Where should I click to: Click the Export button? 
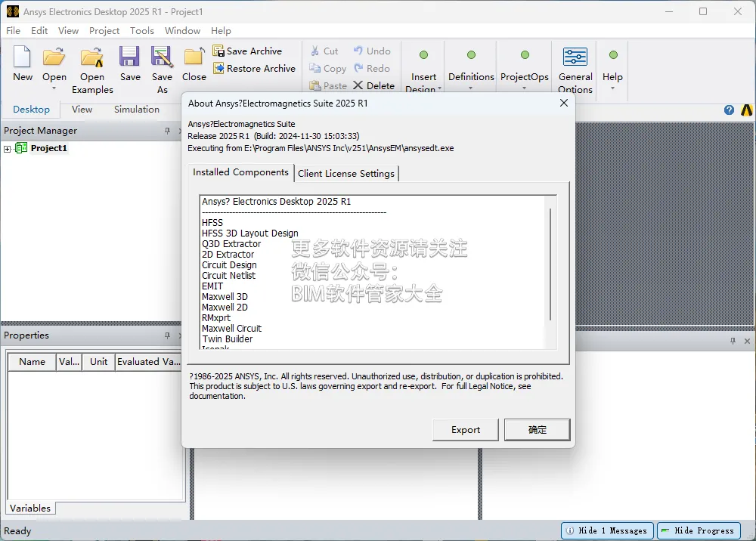[465, 430]
